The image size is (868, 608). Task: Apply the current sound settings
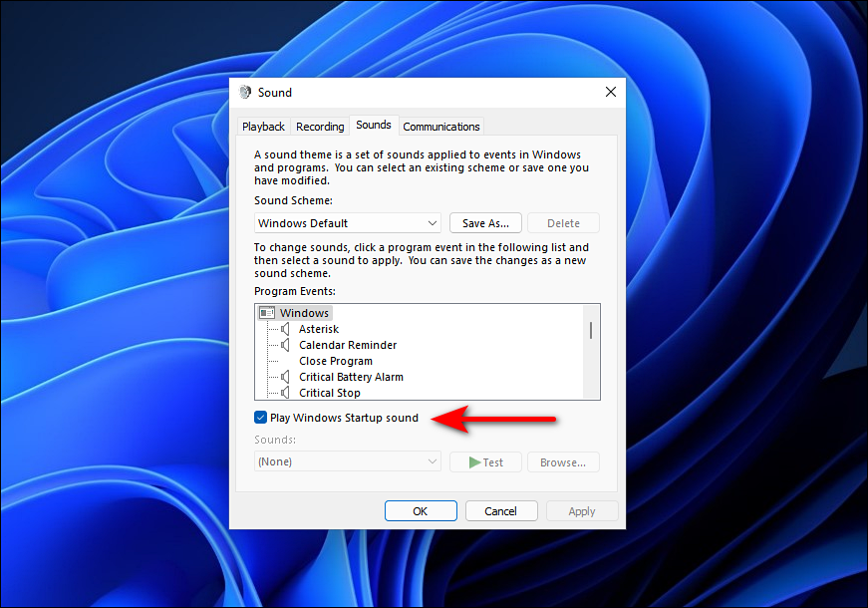(582, 510)
